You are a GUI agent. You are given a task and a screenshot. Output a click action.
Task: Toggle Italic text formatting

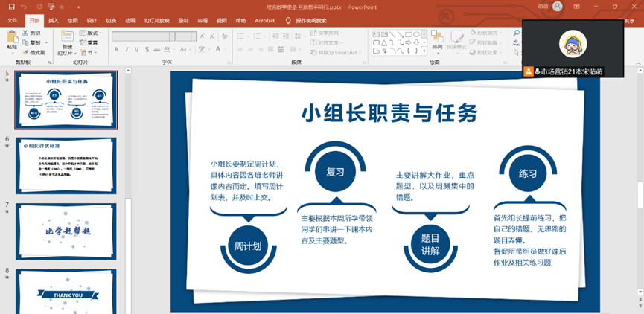pos(127,50)
